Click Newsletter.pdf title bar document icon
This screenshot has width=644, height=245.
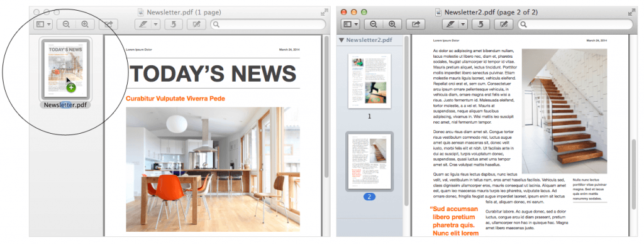coord(142,13)
